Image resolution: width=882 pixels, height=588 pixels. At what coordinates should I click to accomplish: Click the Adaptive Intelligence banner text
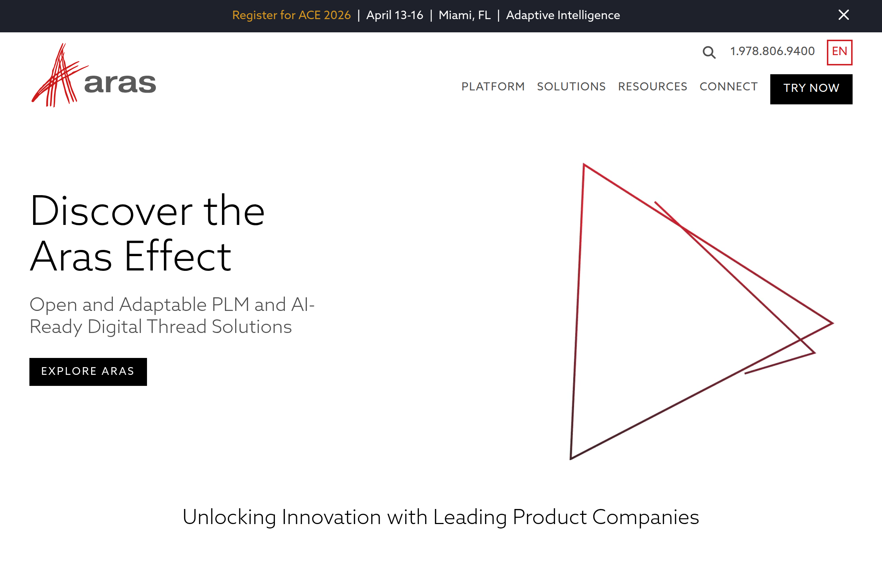click(x=563, y=15)
